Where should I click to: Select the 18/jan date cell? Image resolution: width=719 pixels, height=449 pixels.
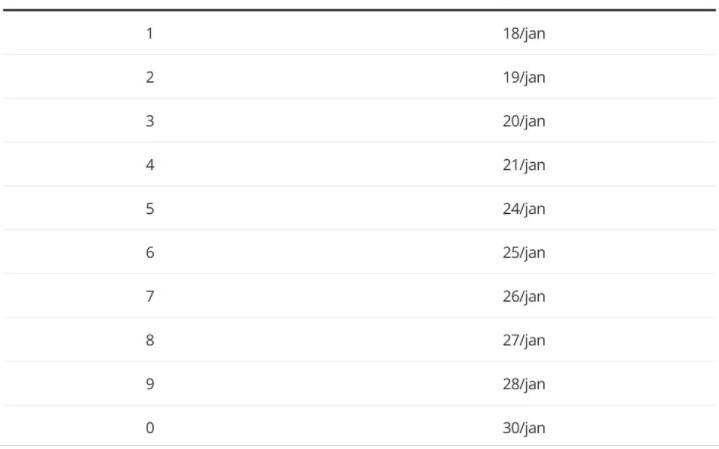523,33
